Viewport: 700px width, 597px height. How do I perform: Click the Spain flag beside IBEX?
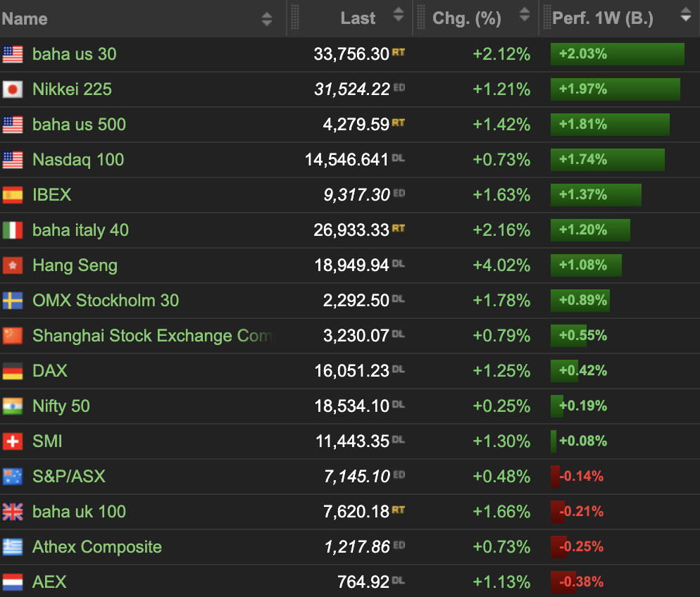pos(13,196)
